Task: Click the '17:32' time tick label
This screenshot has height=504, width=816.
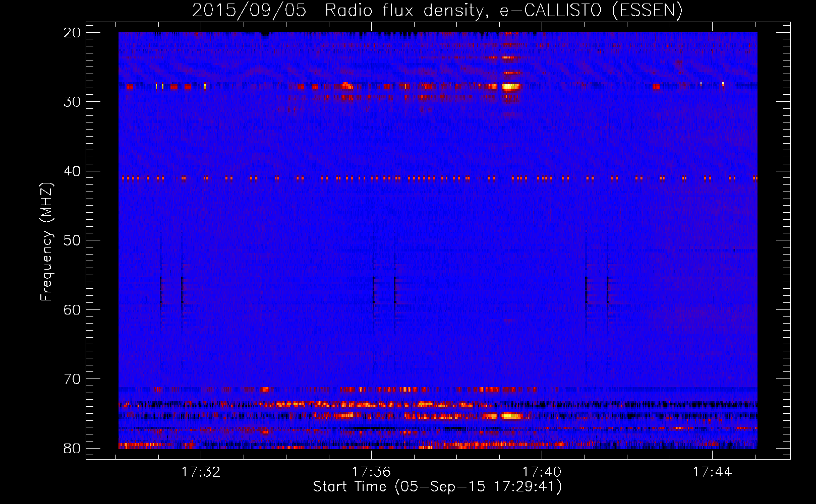Action: coord(201,472)
